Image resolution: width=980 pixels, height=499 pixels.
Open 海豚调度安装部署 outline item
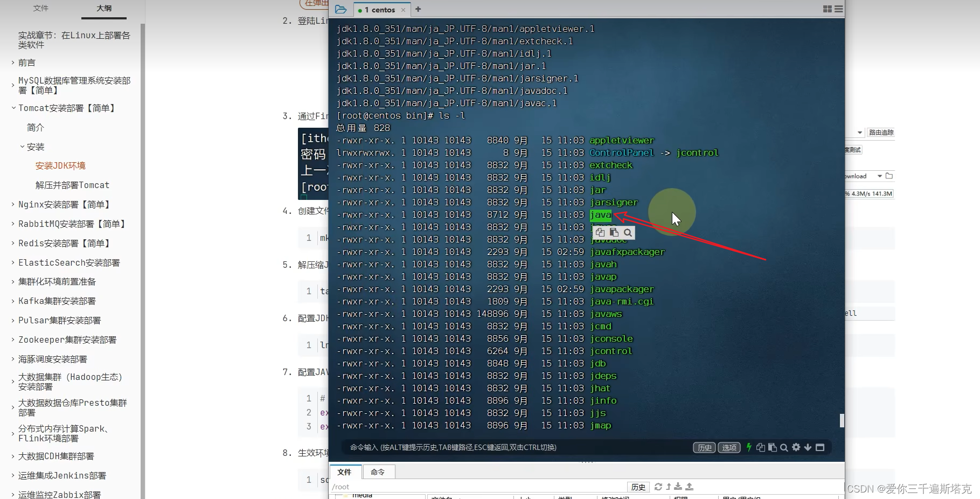pyautogui.click(x=52, y=359)
